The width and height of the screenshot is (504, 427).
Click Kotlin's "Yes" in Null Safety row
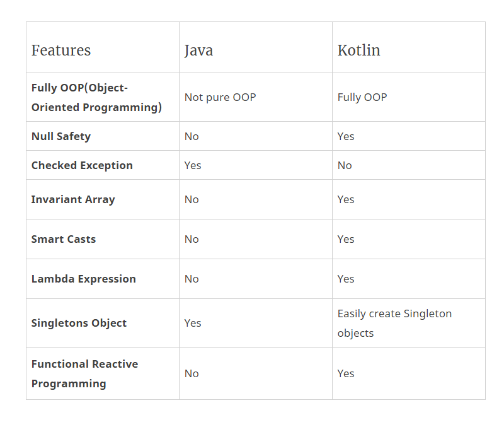click(x=346, y=136)
